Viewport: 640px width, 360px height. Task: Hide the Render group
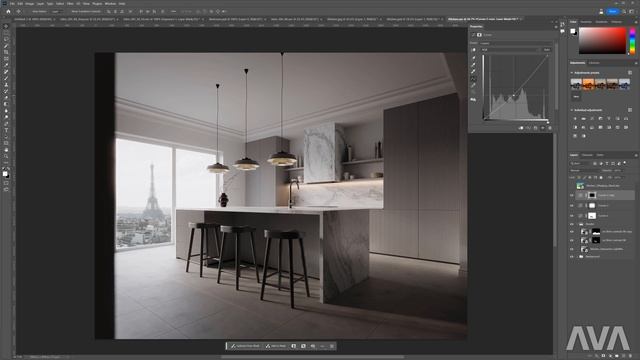(x=572, y=224)
